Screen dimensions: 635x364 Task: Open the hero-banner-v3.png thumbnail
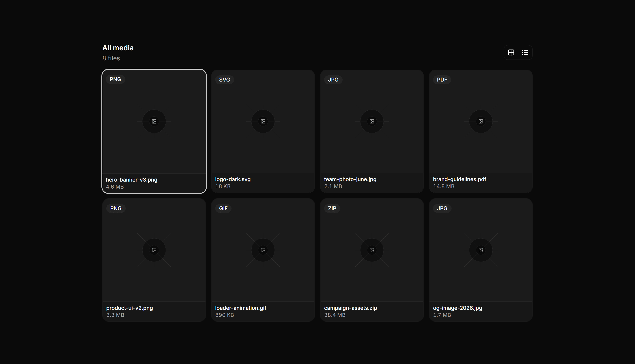pos(154,121)
